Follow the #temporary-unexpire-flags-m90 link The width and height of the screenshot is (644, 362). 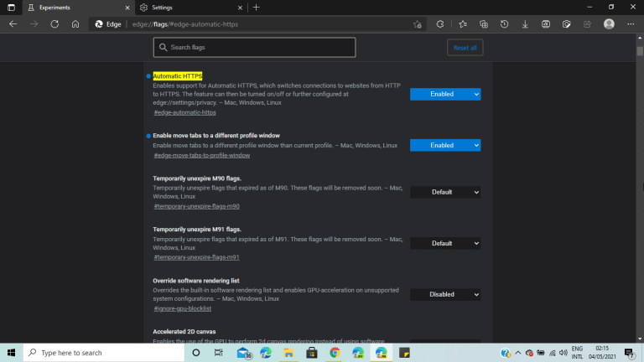(x=196, y=206)
